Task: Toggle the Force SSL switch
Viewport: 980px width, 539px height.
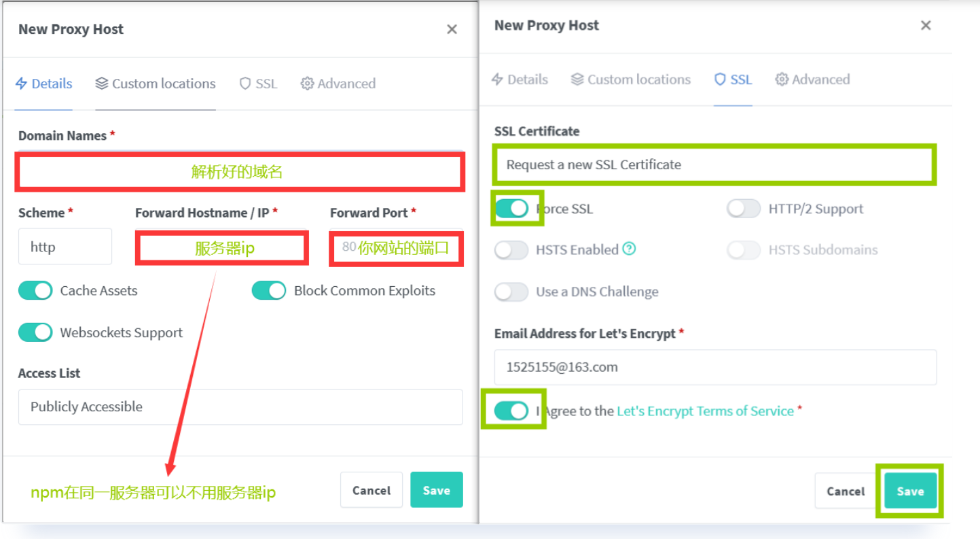Action: (x=511, y=209)
